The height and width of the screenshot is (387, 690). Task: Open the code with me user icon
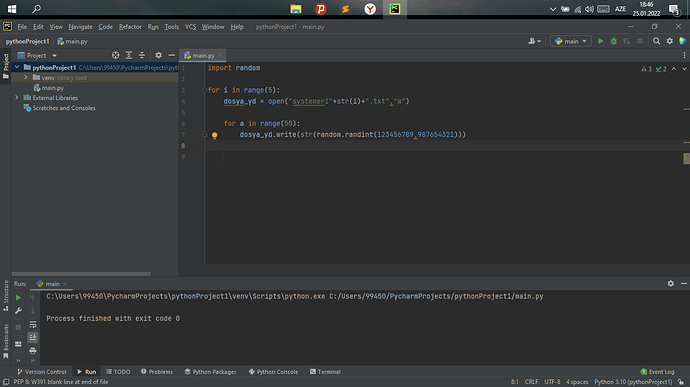point(534,41)
